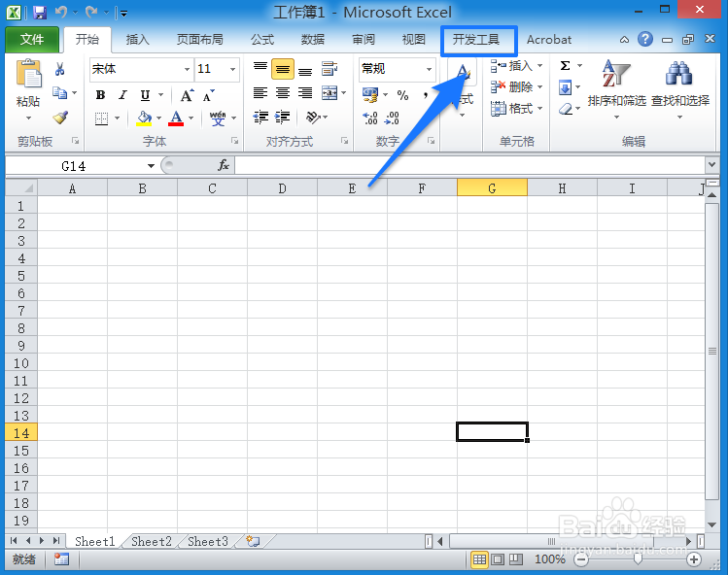Zoom in with plus button
728x575 pixels.
[x=694, y=559]
